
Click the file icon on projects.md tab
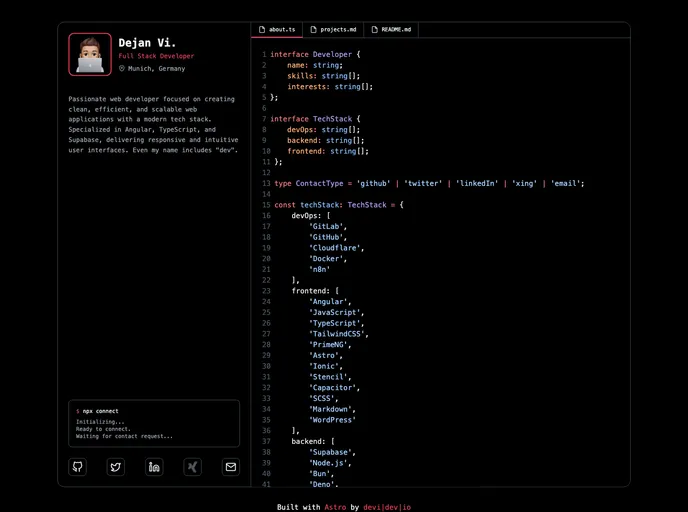313,29
